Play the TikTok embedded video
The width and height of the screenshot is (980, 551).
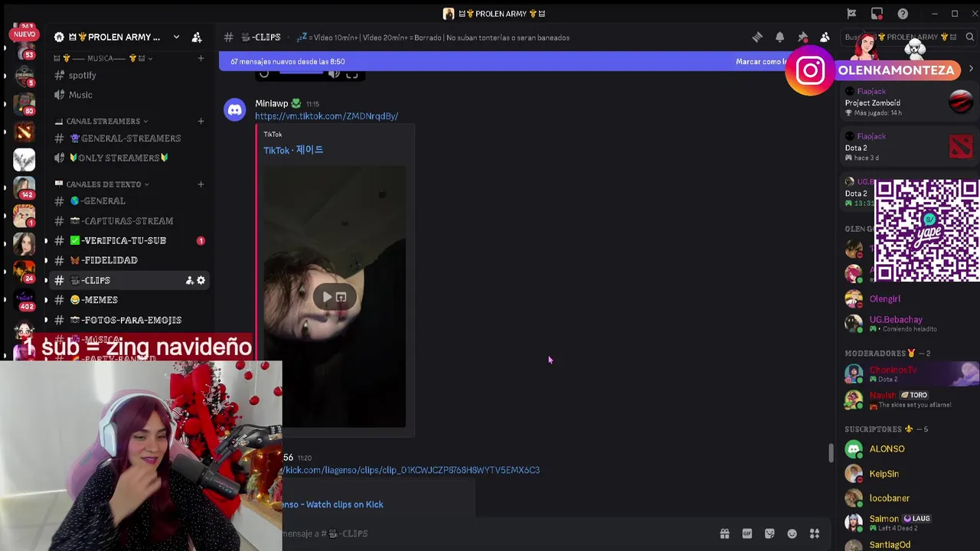[x=327, y=297]
